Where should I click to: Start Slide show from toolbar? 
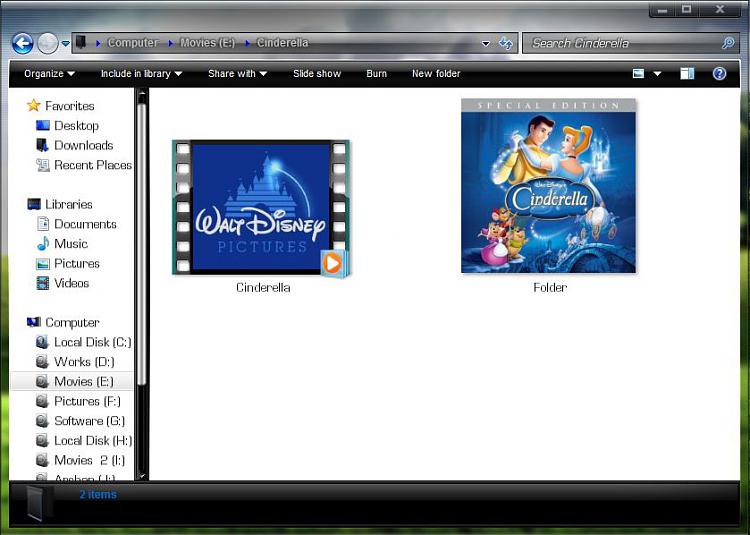click(x=317, y=74)
